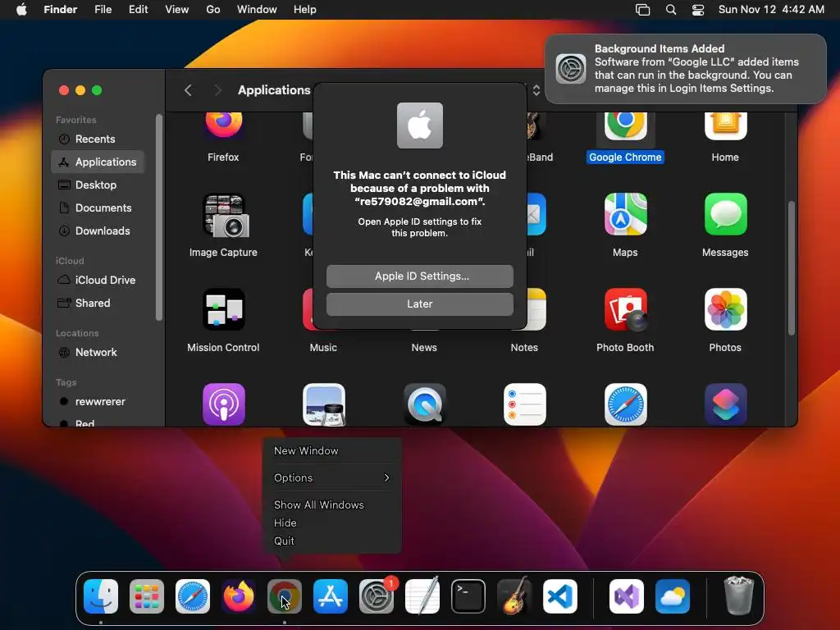Select the rewwrerer tag in sidebar

[x=98, y=402]
